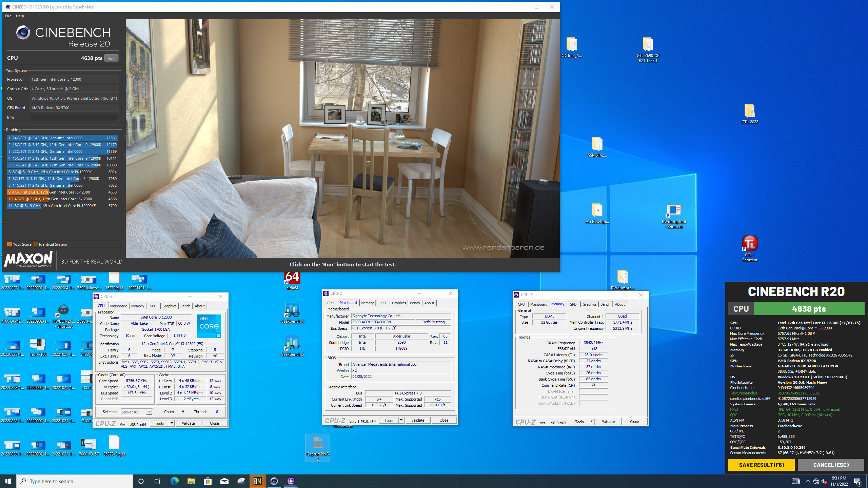The image size is (868, 488).
Task: Open the RWdumpto folder icon
Action: (623, 280)
